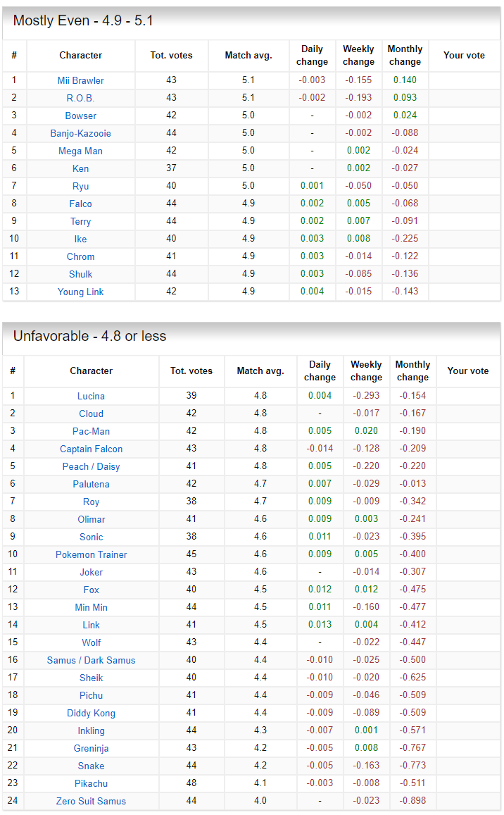The image size is (504, 815).
Task: Open the Captain Falcon link
Action: [91, 449]
